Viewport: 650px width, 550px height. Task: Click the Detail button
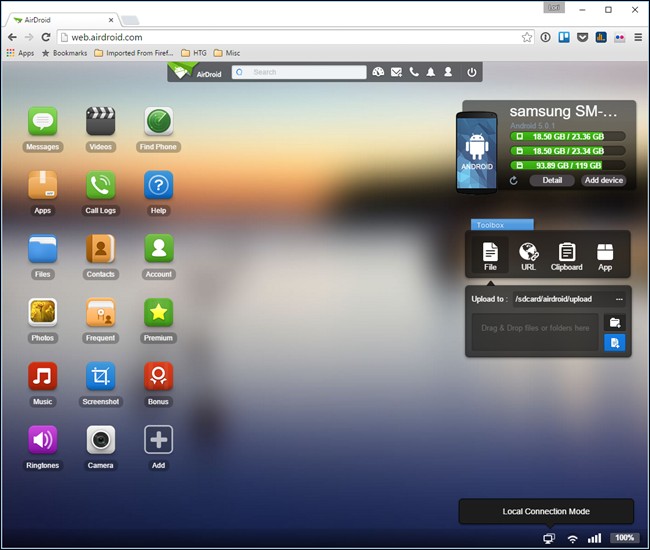(552, 180)
